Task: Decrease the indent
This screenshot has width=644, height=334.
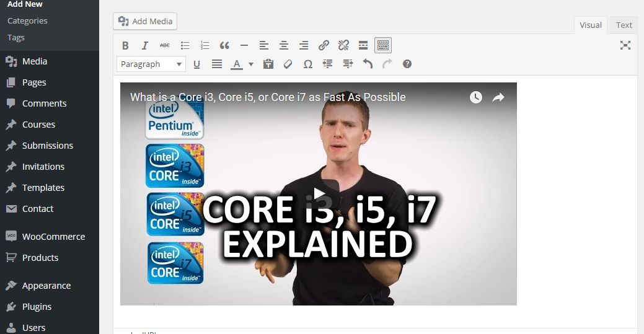Action: 328,64
